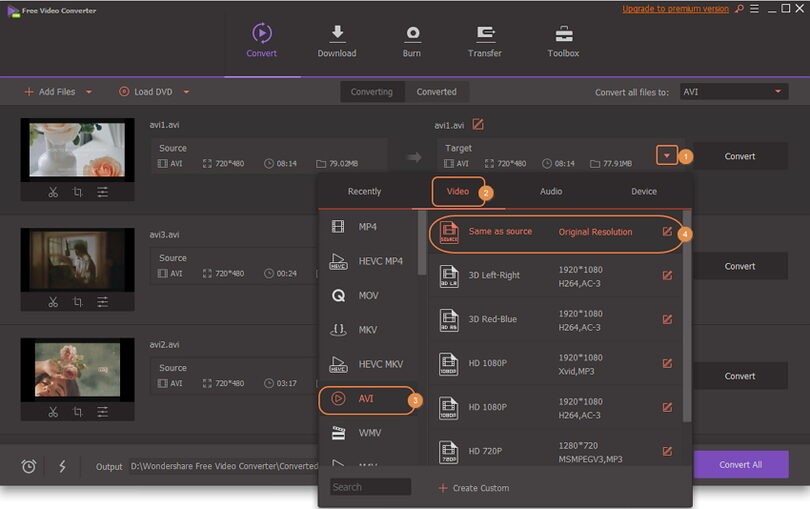Click the avi3.avi video thumbnail

click(77, 260)
